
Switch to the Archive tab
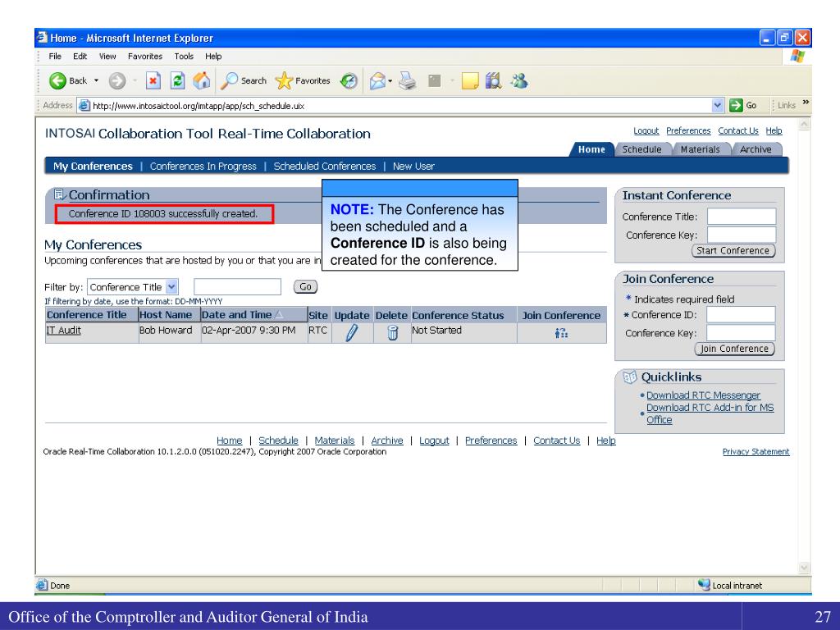756,149
